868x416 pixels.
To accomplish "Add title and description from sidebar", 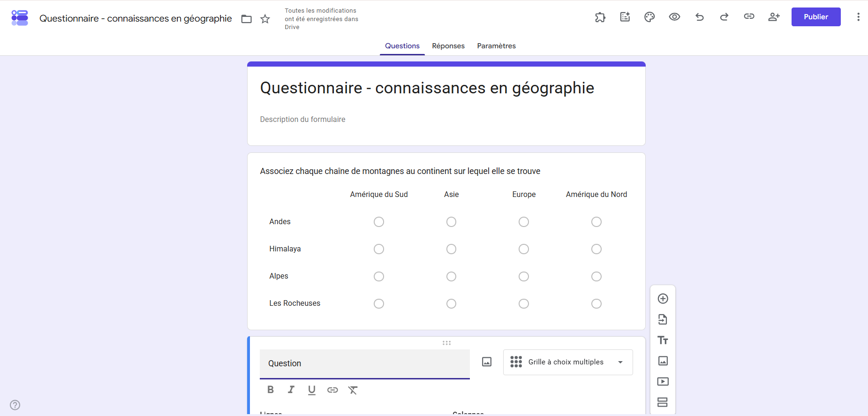I will coord(663,340).
